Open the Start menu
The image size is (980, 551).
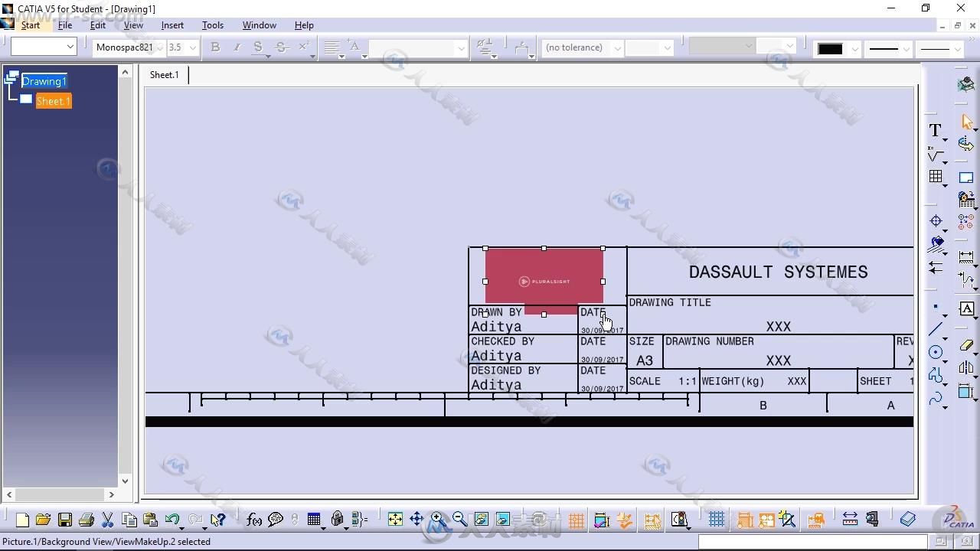[x=31, y=25]
